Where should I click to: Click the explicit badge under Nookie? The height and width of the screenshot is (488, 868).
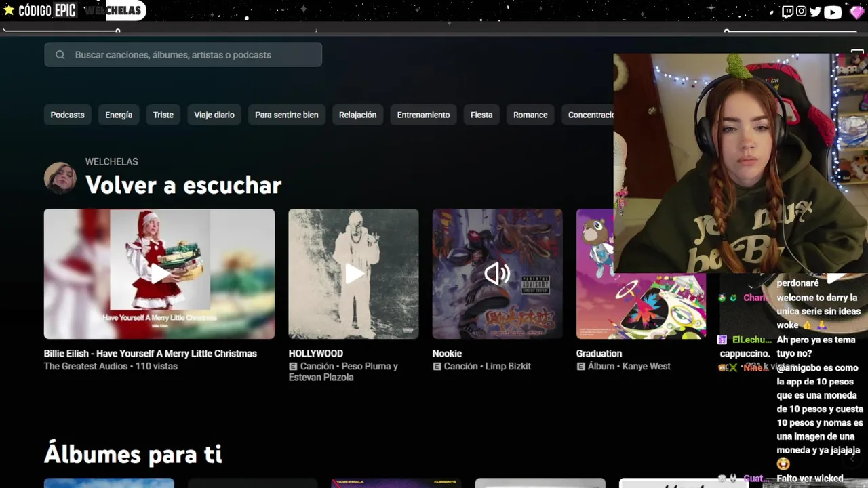coord(437,367)
